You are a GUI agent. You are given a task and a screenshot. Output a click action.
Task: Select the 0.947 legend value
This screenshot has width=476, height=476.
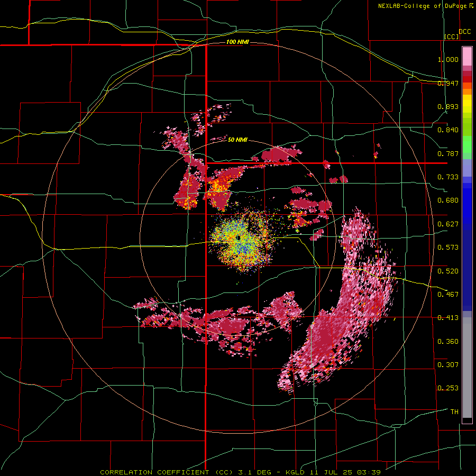[448, 83]
